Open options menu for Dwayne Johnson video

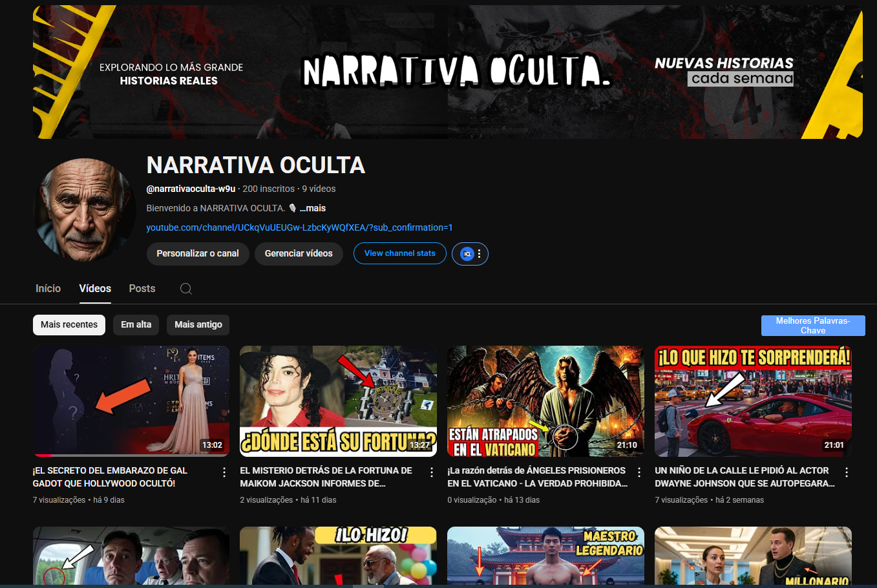pos(847,472)
